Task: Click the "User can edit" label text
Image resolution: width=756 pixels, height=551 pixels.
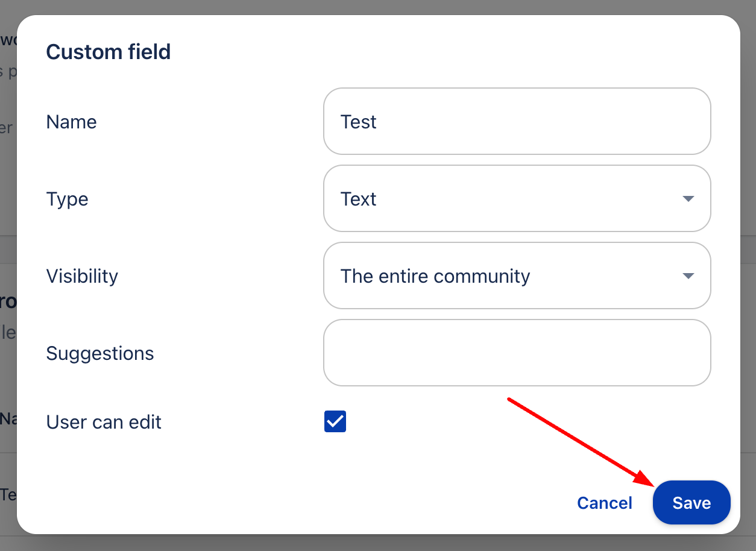Action: click(x=104, y=422)
